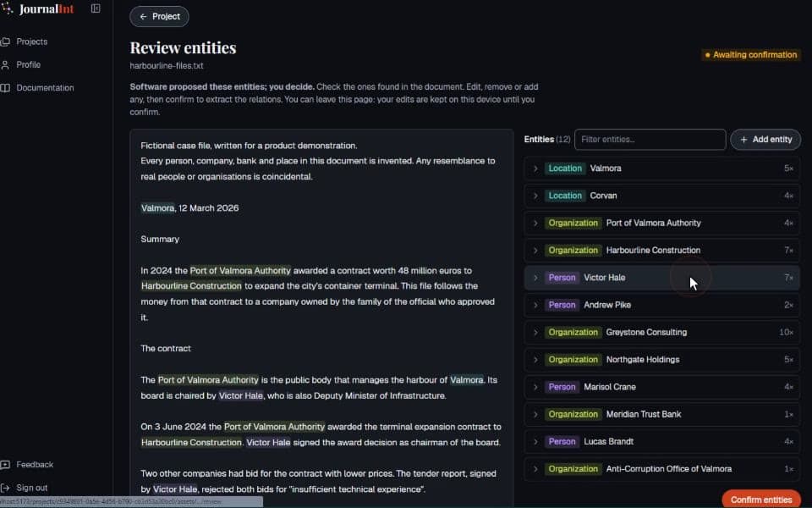Click the Confirm entities button
The image size is (812, 508).
click(761, 500)
